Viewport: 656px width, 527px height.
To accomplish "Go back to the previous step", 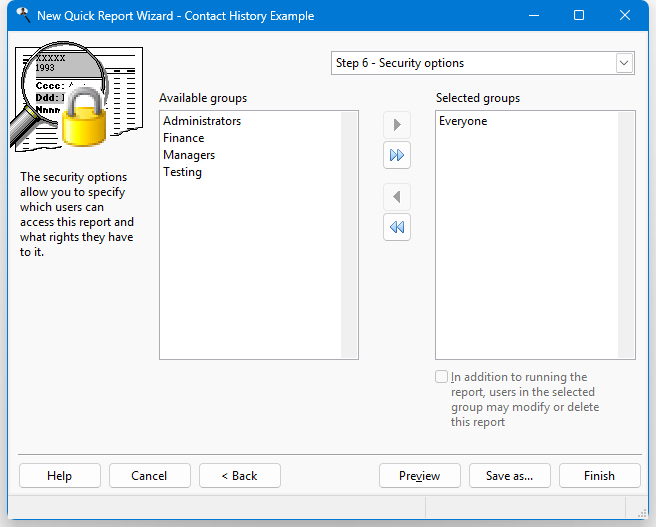I will tap(239, 476).
